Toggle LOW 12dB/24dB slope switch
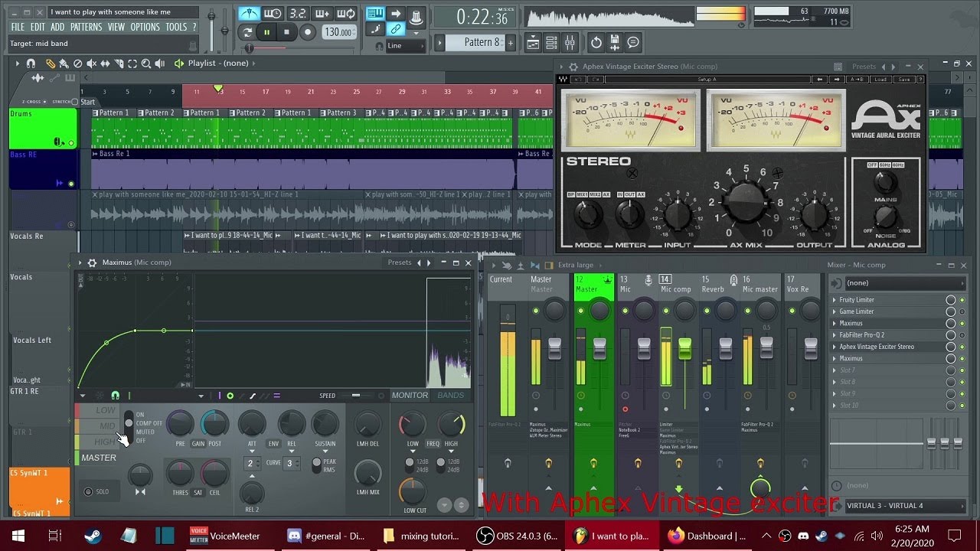The height and width of the screenshot is (551, 980). click(411, 466)
